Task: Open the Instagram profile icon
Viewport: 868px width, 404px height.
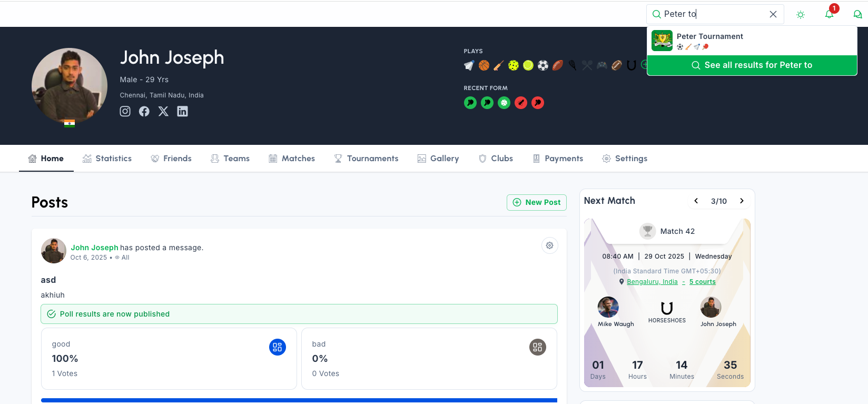Action: [x=125, y=111]
